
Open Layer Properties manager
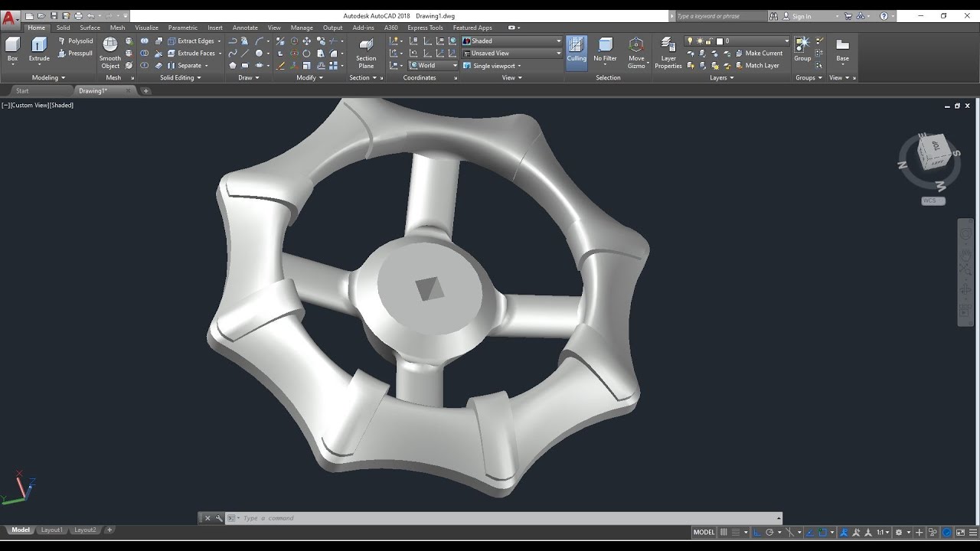click(x=668, y=53)
